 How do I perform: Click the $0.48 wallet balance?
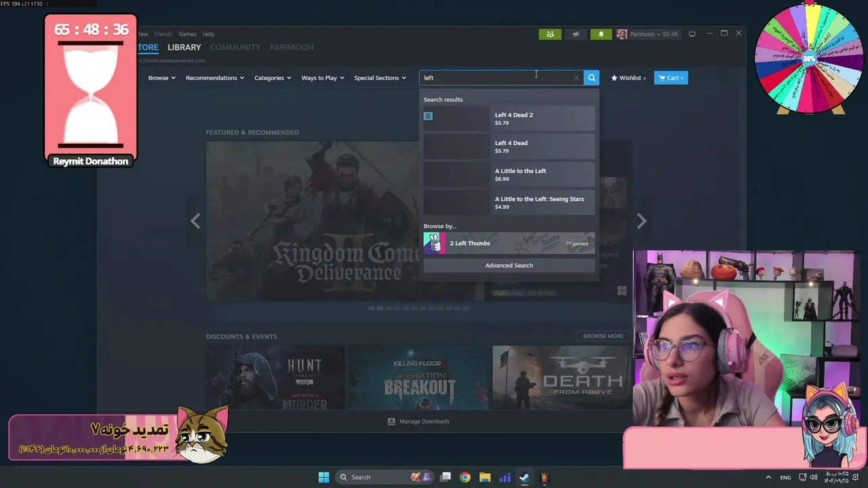pyautogui.click(x=670, y=34)
